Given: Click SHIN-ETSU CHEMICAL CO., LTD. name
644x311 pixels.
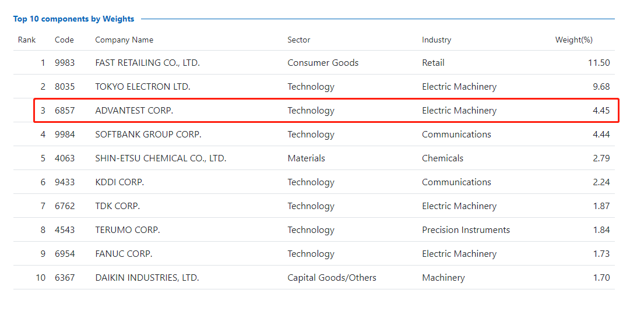Looking at the screenshot, I should 161,158.
